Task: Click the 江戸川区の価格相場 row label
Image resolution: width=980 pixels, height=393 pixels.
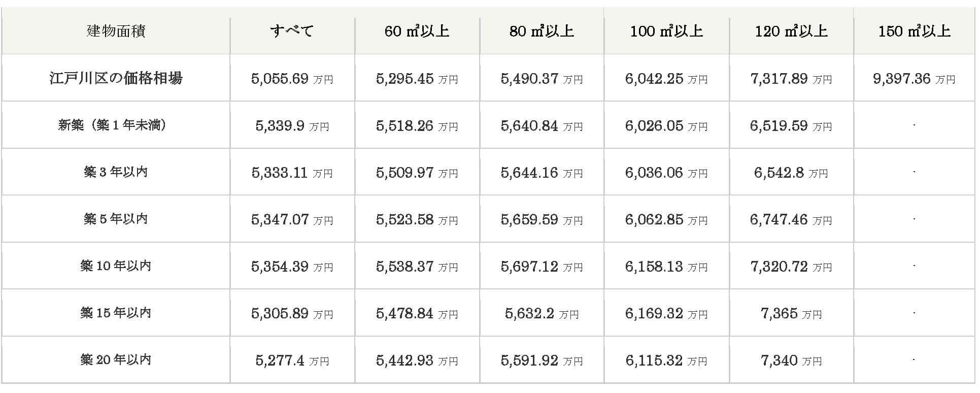Action: (x=116, y=78)
